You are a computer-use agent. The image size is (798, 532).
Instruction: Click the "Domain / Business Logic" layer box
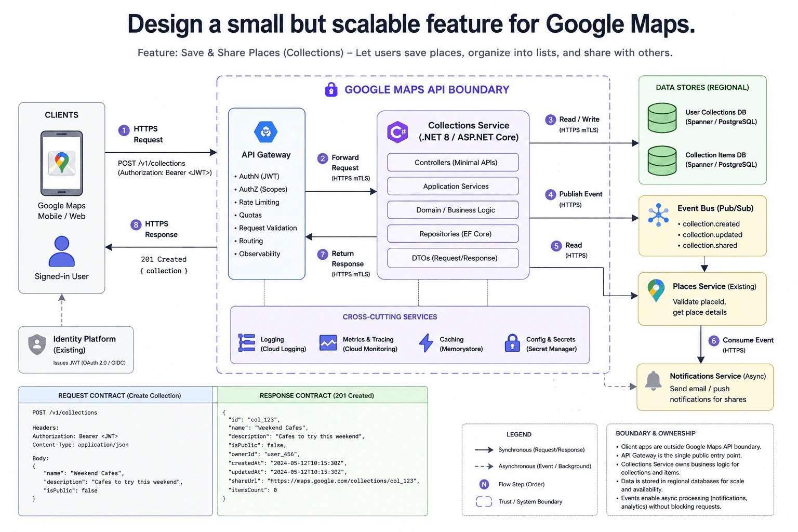click(453, 210)
